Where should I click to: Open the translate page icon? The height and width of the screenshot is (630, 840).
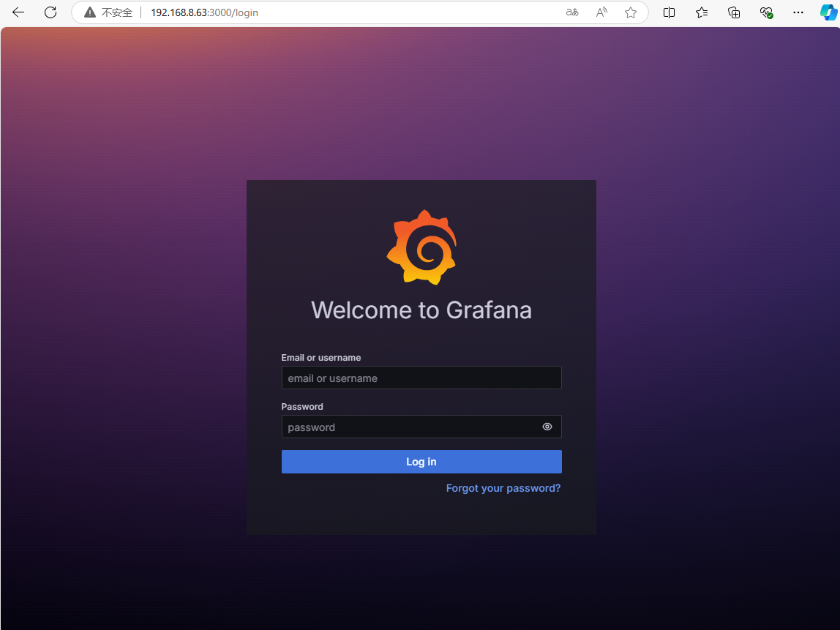click(572, 12)
